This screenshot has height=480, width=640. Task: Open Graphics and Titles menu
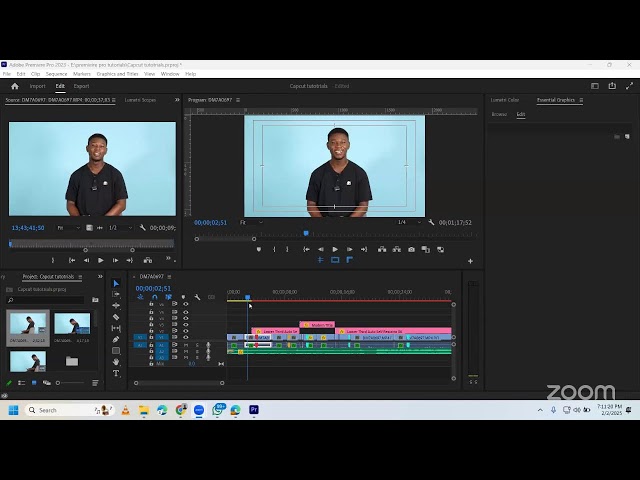(x=117, y=74)
